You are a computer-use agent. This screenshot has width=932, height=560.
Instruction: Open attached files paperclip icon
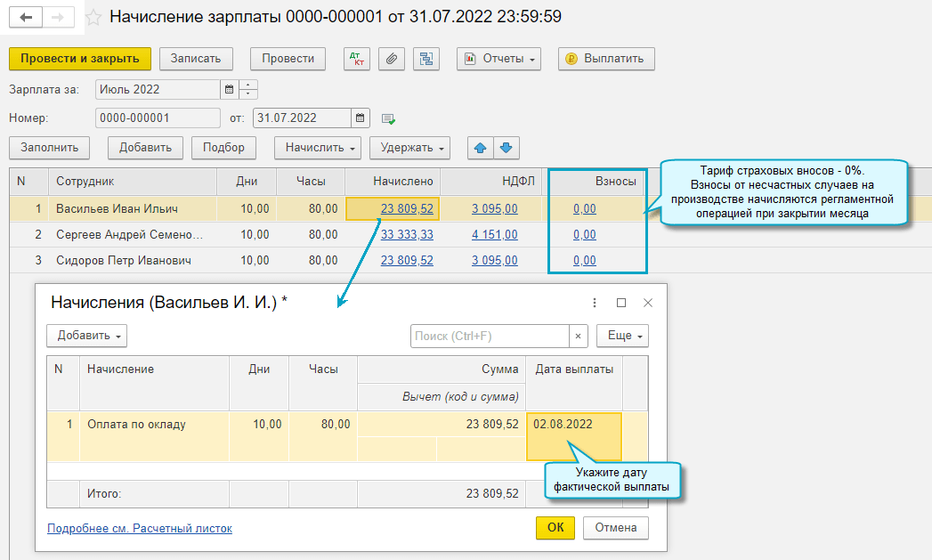click(x=392, y=59)
